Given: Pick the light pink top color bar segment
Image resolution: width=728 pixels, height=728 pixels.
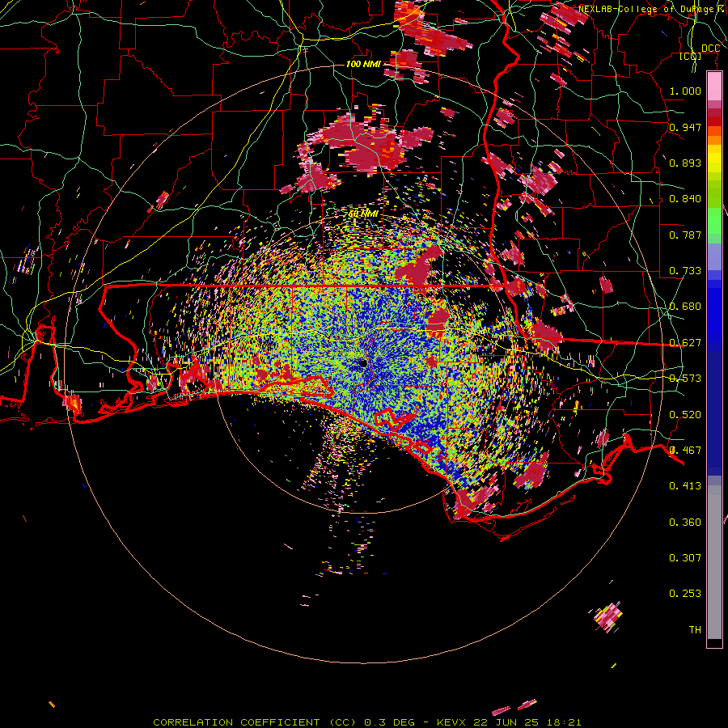Looking at the screenshot, I should click(714, 87).
